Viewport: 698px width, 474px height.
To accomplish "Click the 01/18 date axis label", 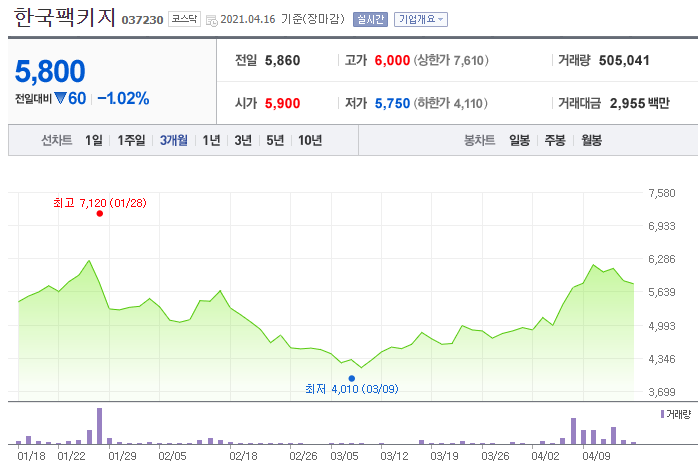I will pyautogui.click(x=31, y=456).
